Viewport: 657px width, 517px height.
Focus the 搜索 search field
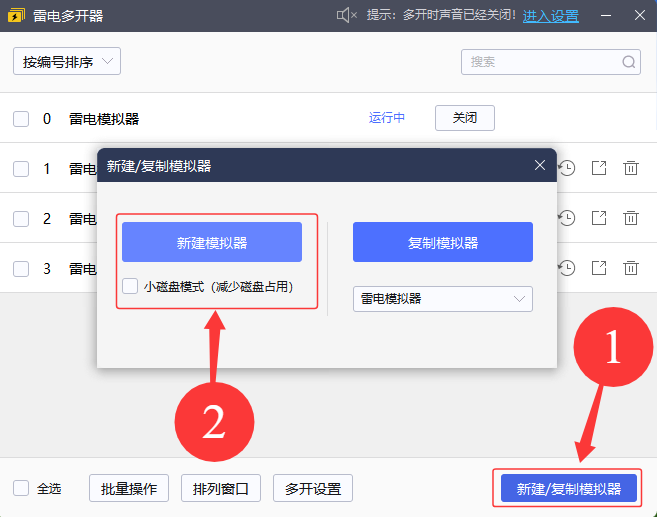click(551, 62)
